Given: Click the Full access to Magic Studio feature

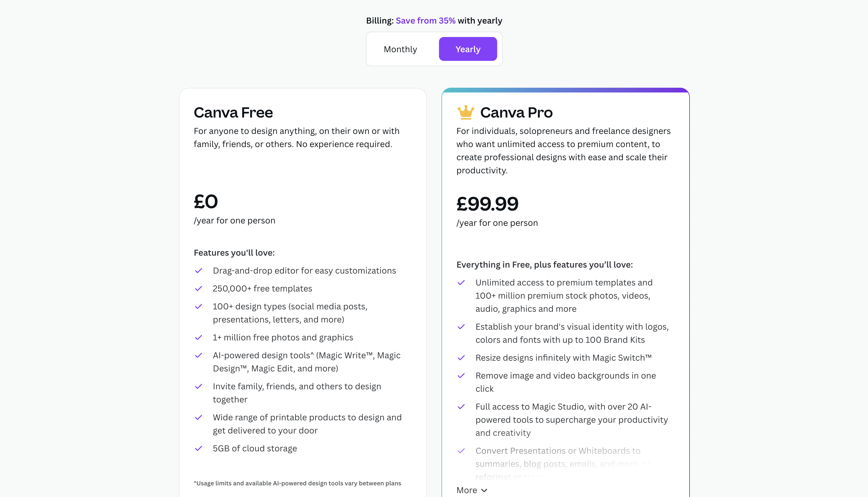Looking at the screenshot, I should pos(572,420).
